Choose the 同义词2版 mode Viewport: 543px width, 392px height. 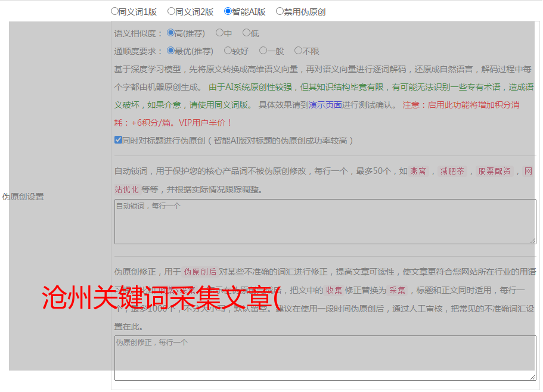pyautogui.click(x=171, y=11)
